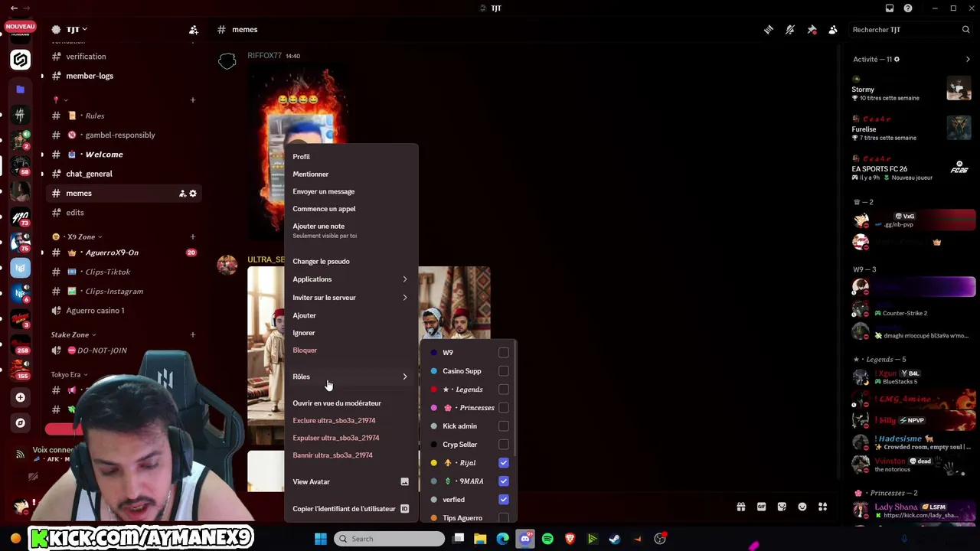Join the Aguerro casino 1 voice channel
Viewport: 980px width, 551px height.
tap(122, 311)
